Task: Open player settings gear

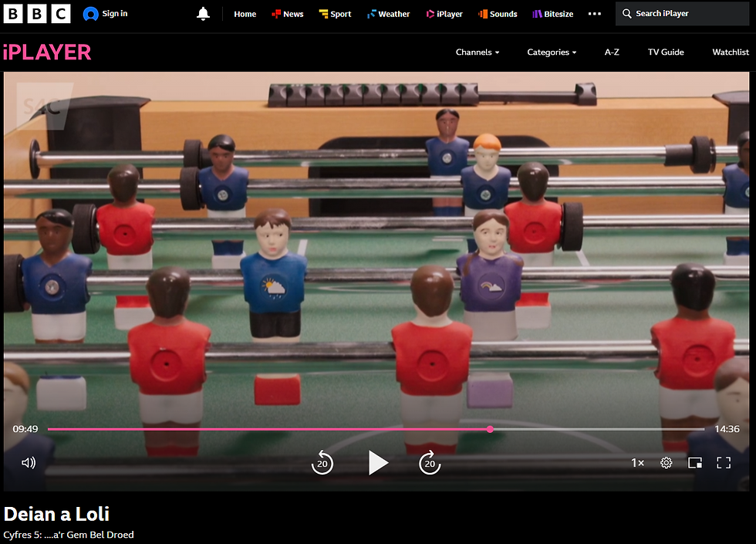Action: tap(666, 463)
